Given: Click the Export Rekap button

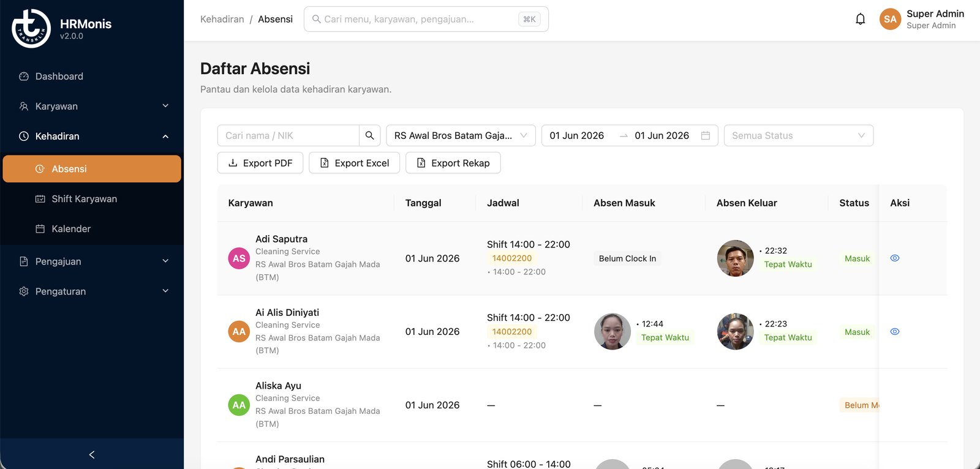Looking at the screenshot, I should pyautogui.click(x=453, y=163).
